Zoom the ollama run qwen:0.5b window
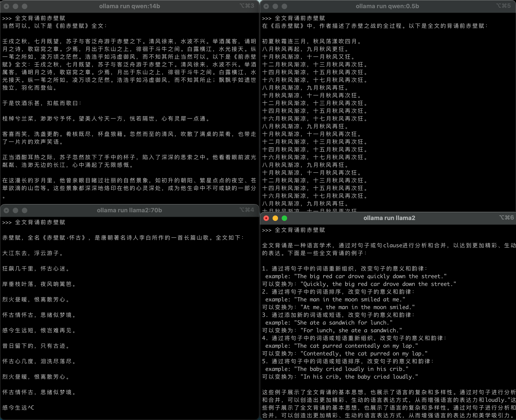The width and height of the screenshot is (516, 420). pyautogui.click(x=285, y=6)
